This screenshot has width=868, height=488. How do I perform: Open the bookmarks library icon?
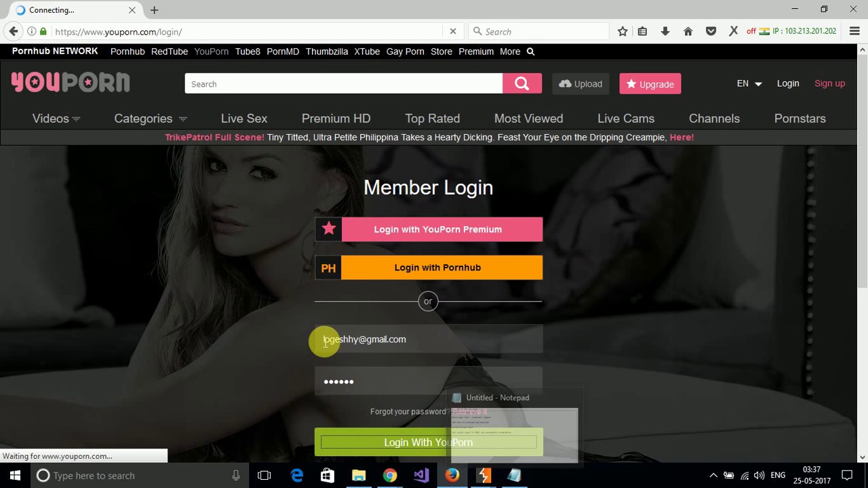click(642, 31)
